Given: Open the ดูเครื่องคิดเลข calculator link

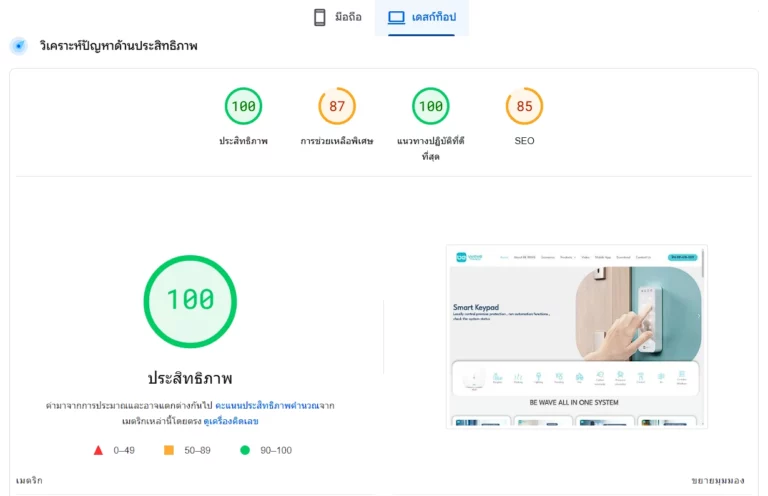Looking at the screenshot, I should 231,421.
